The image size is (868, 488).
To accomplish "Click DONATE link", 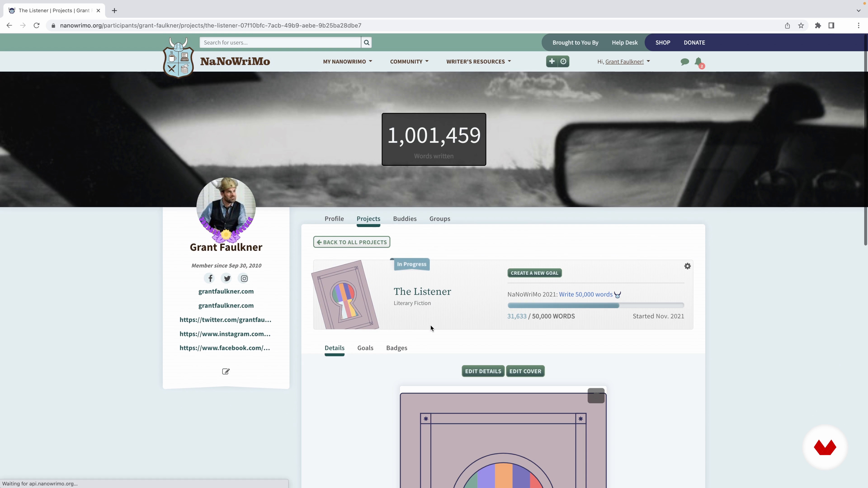I will click(694, 42).
